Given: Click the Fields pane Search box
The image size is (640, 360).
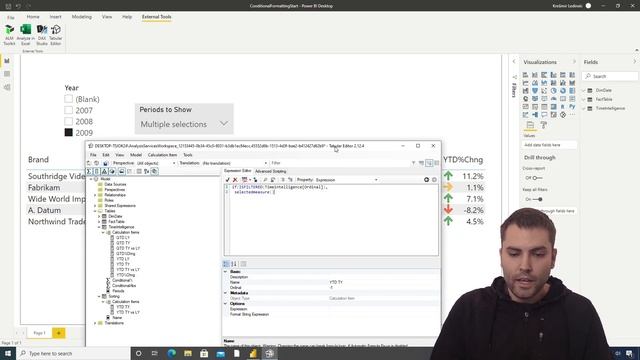Looking at the screenshot, I should click(610, 76).
